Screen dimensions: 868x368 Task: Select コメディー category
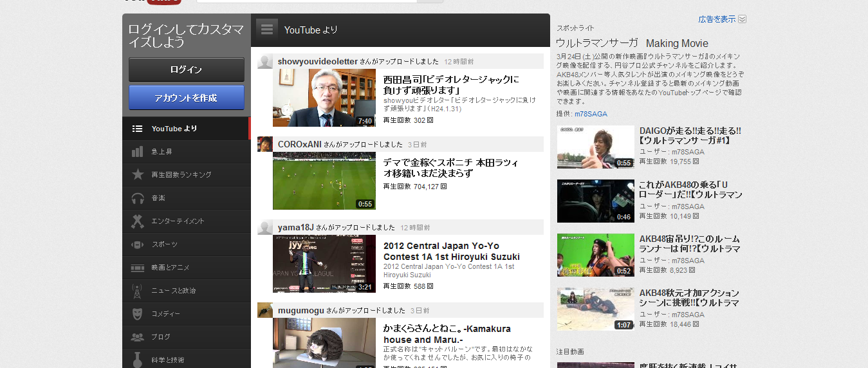[187, 314]
